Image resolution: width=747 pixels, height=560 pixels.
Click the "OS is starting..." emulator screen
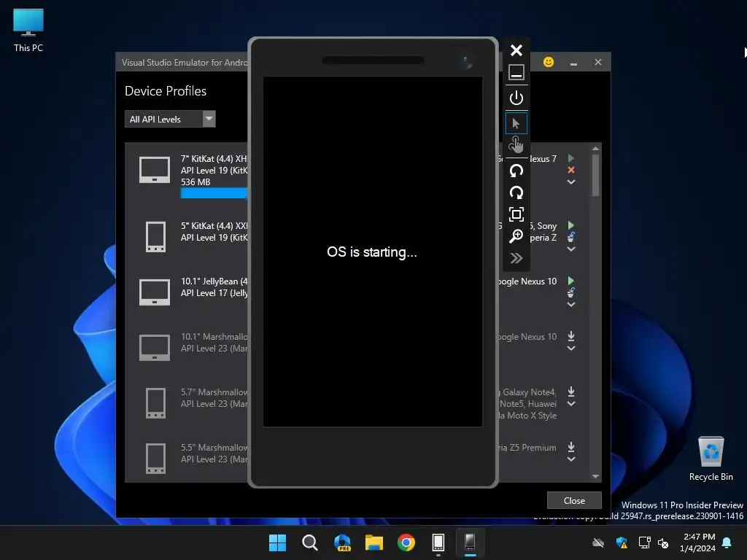(373, 252)
